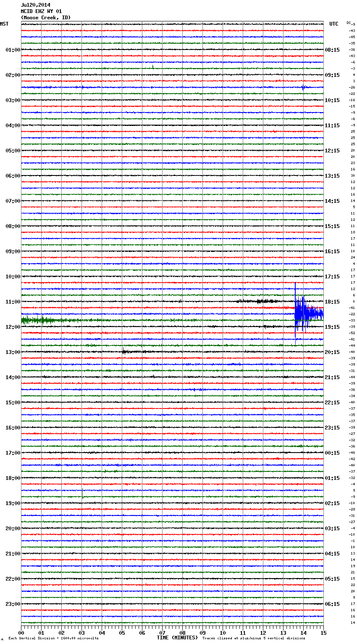Image resolution: width=357 pixels, height=644 pixels.
Task: Select the "10:00" MST row label
Action: tap(13, 277)
